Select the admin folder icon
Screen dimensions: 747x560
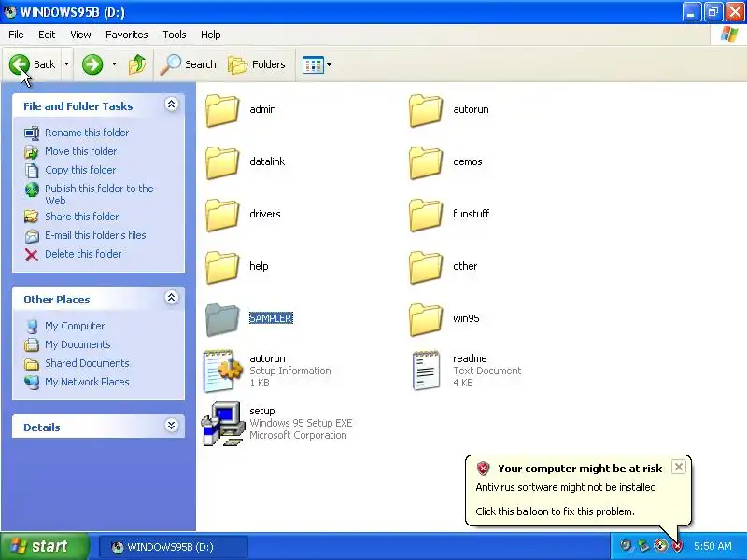tap(222, 110)
